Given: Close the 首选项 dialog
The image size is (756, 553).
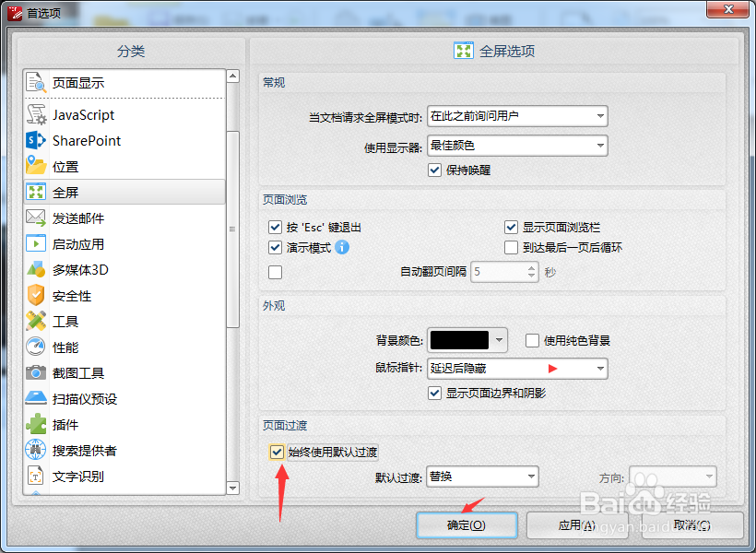Looking at the screenshot, I should tap(728, 9).
